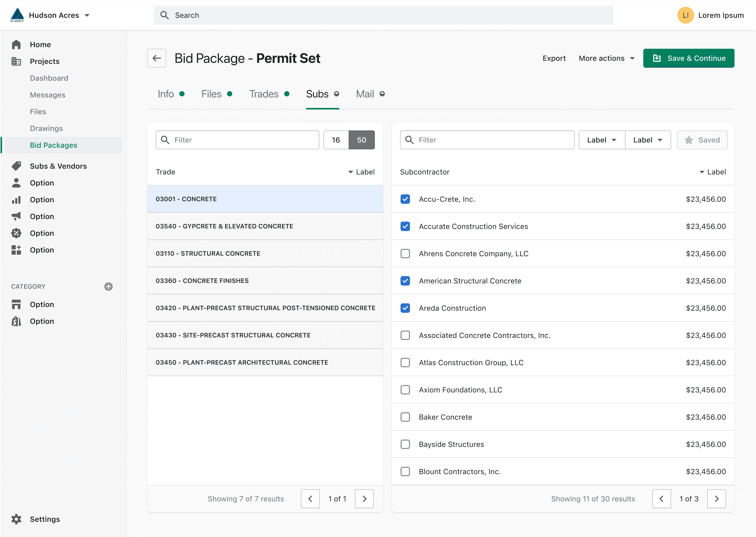Click the megaphone Option icon in sidebar
Screen dimensions: 756x537
coord(16,216)
